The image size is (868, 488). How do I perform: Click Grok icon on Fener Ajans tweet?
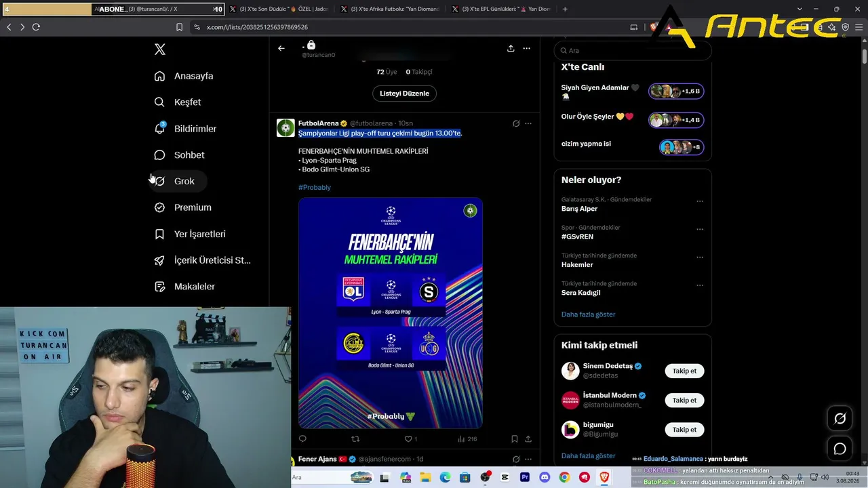[516, 459]
